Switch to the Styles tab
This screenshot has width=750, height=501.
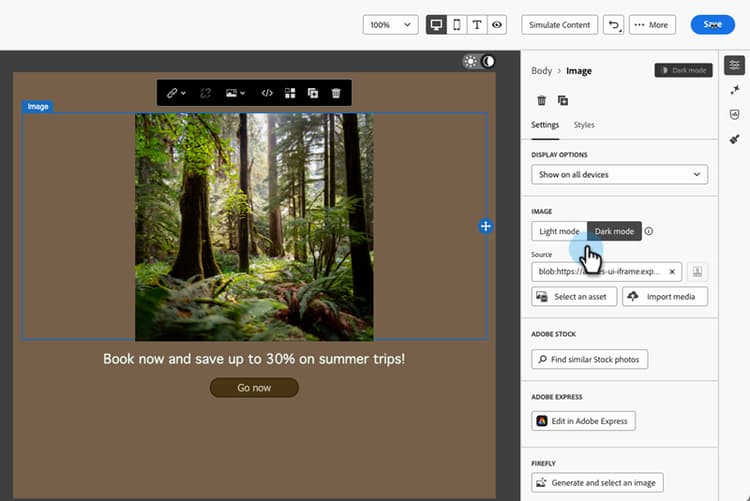[x=584, y=125]
